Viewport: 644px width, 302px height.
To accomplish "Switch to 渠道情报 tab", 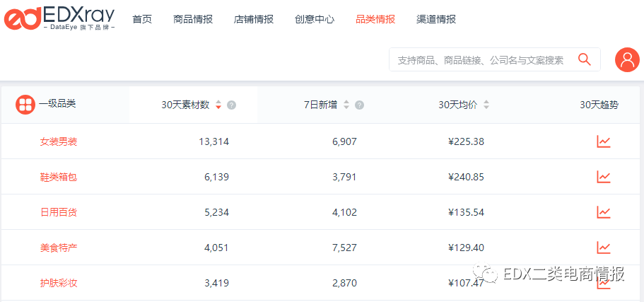I will [x=436, y=19].
